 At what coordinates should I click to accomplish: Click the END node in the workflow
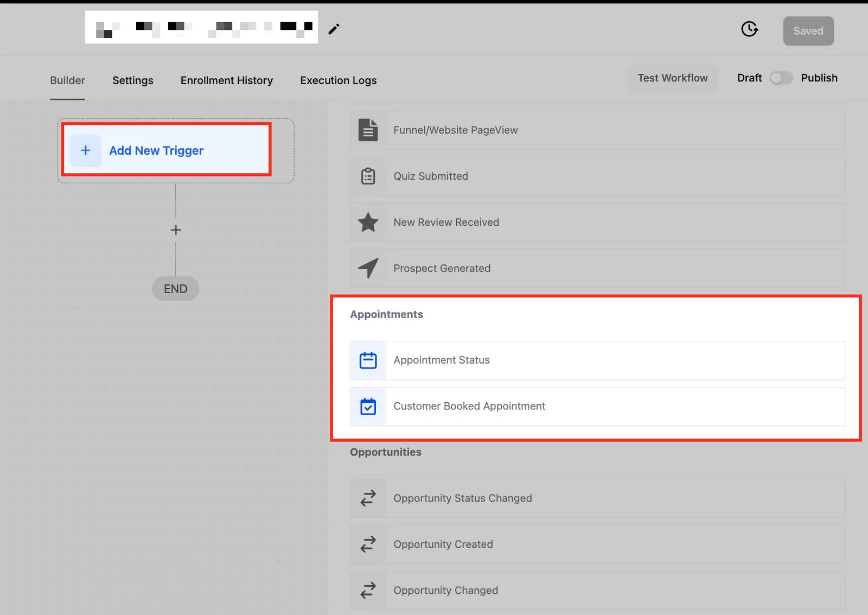point(176,289)
